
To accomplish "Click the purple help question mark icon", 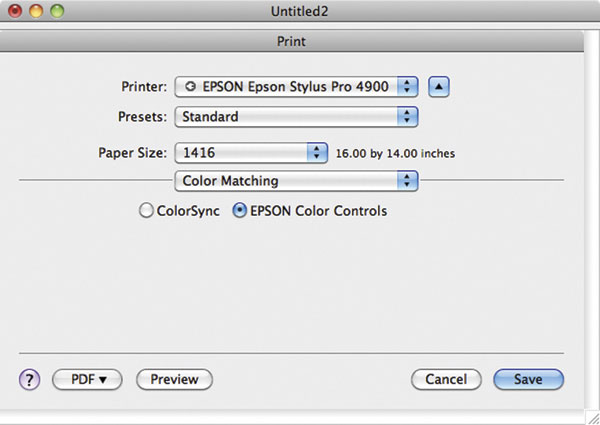I will (x=29, y=379).
